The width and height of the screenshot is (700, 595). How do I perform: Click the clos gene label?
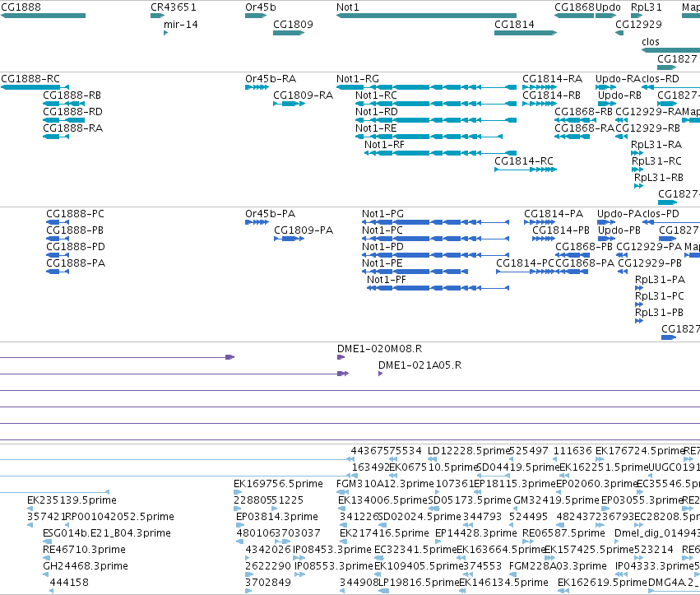click(651, 41)
